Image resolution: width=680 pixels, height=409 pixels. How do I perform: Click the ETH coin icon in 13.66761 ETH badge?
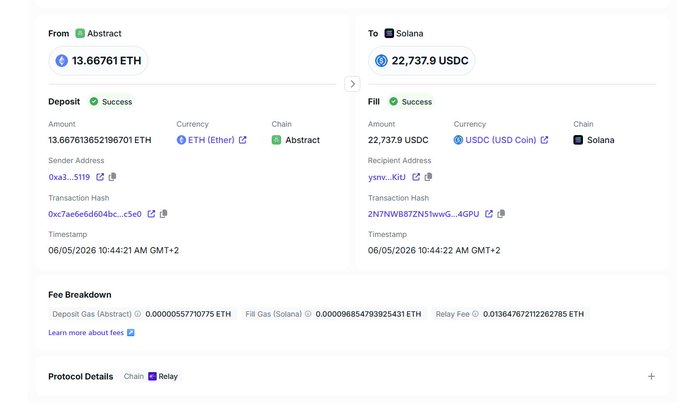(x=62, y=60)
